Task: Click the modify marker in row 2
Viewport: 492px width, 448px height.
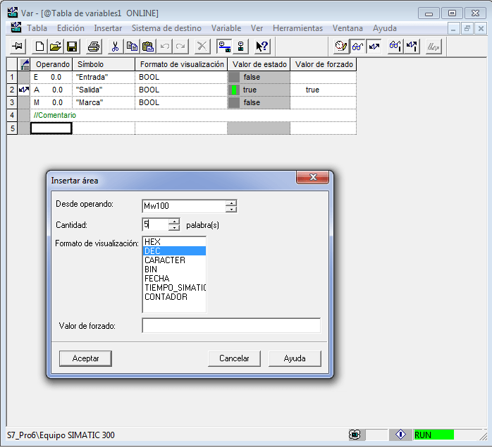Action: pyautogui.click(x=24, y=90)
